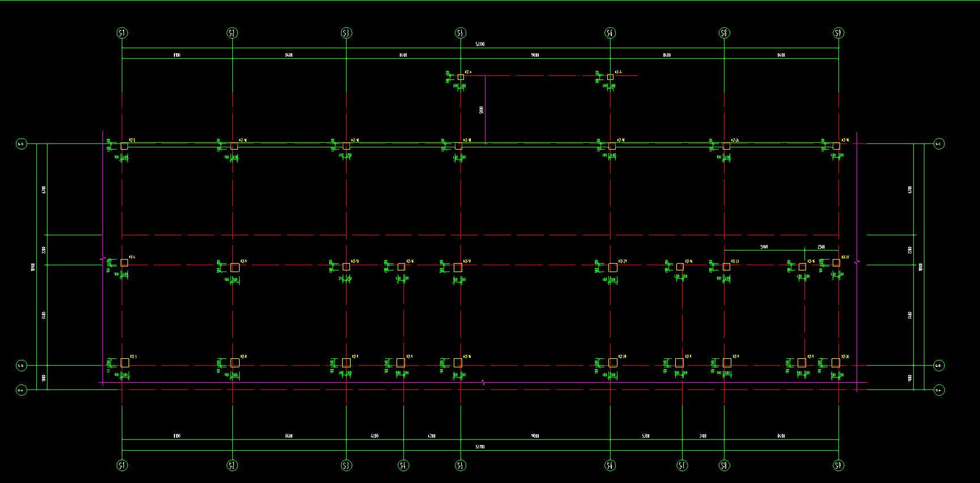Click the S-C axis bubble on right side
This screenshot has height=483, width=980.
click(939, 144)
